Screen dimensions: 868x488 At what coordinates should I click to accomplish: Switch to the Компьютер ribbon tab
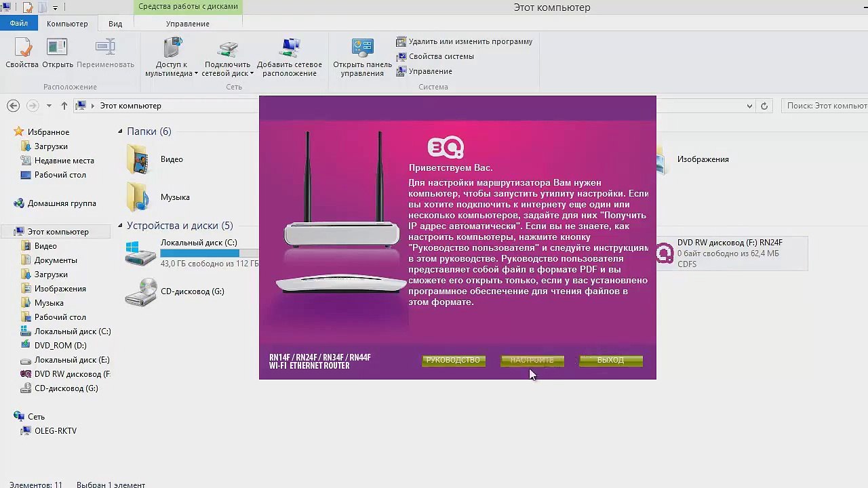tap(67, 24)
